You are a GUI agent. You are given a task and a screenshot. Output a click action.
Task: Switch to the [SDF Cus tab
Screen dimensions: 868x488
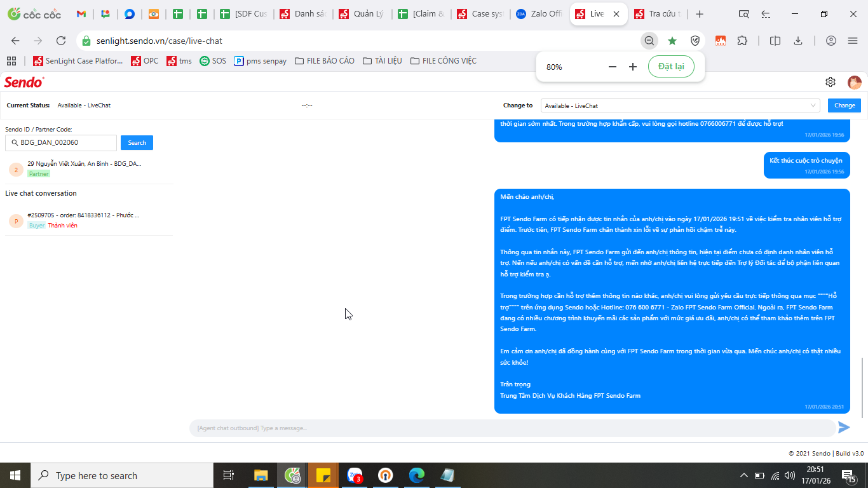coord(244,14)
